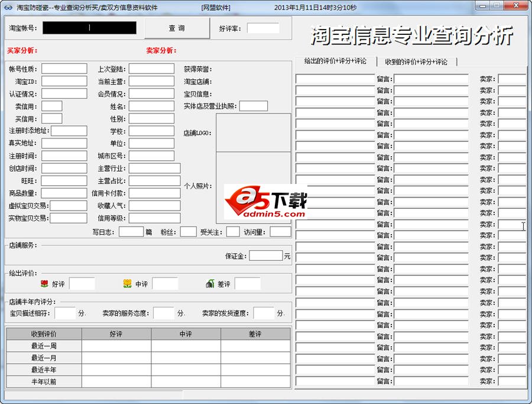Image resolution: width=532 pixels, height=404 pixels.
Task: Click the 学校 field
Action: (x=152, y=131)
